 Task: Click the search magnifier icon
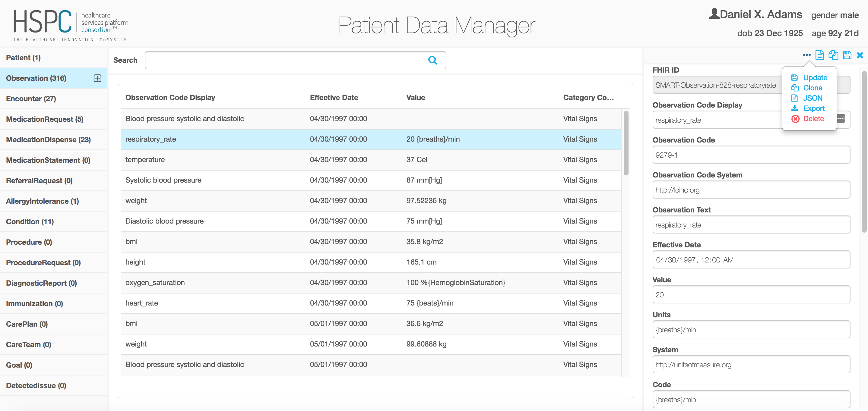433,60
